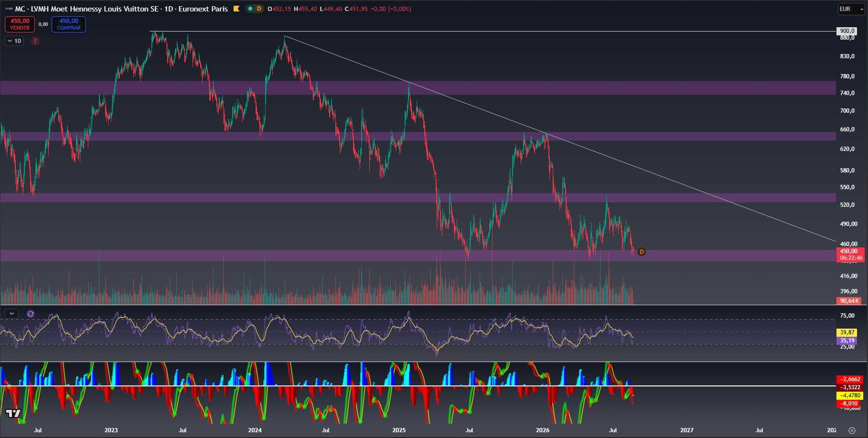Click the LVMH symbol logo
868x438 pixels.
[9, 9]
